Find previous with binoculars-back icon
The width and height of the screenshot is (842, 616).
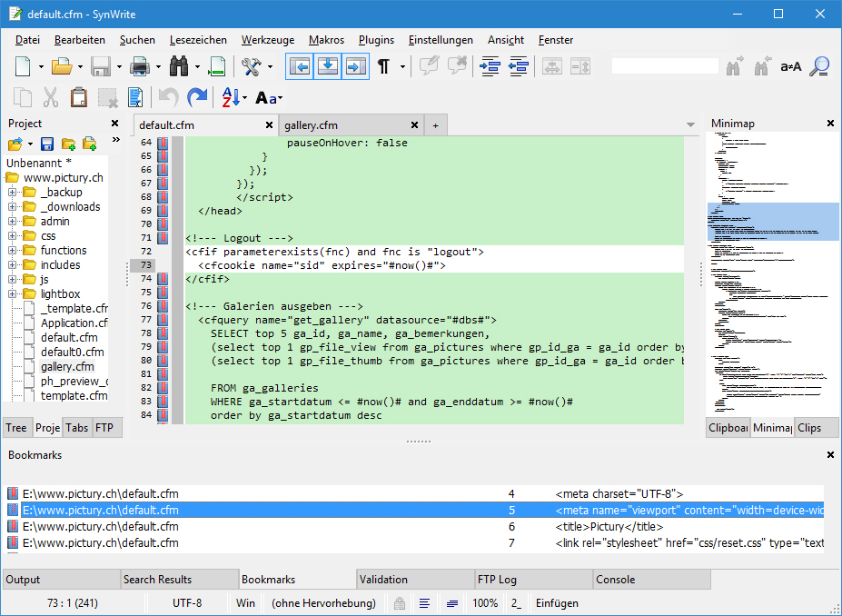point(763,66)
